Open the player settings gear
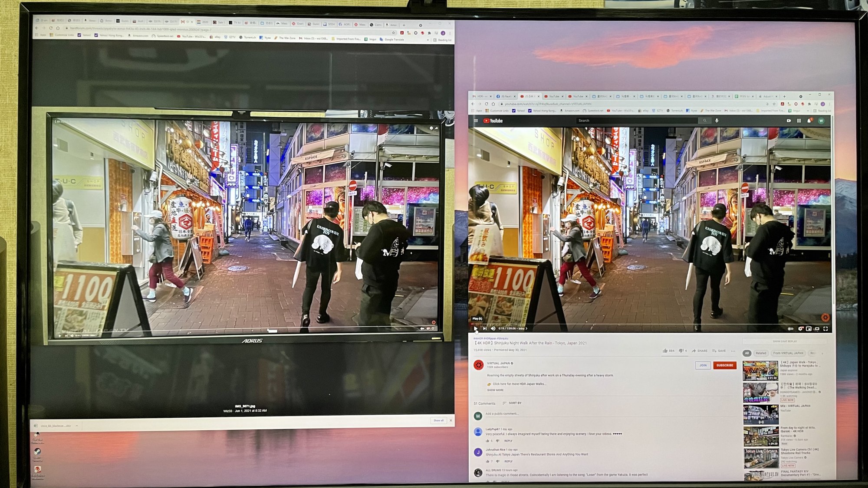868x488 pixels. 801,329
